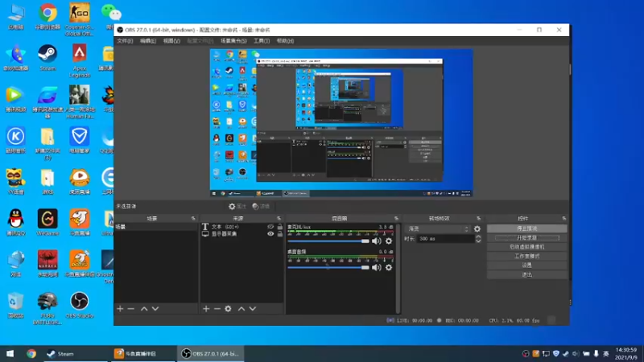Open the PUBG BATTLEGROUNDS desktop icon
Screen dimensions: 644x362
click(47, 308)
